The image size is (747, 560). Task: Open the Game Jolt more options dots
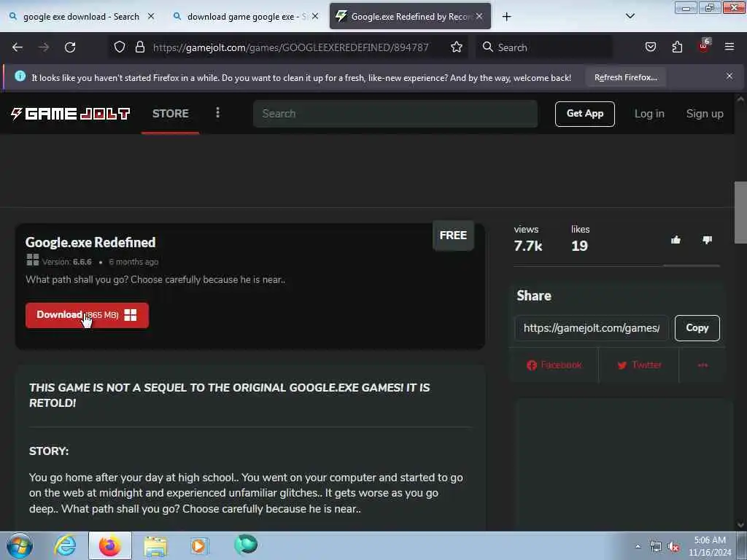pyautogui.click(x=217, y=113)
